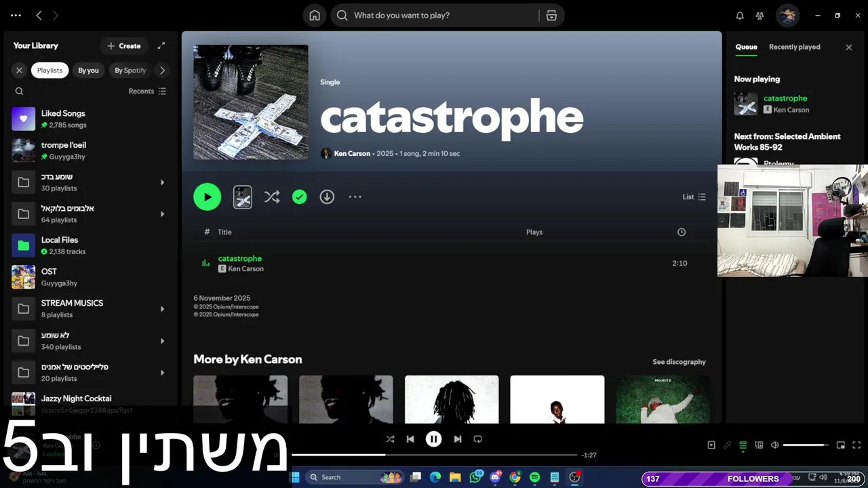Viewport: 868px width, 488px height.
Task: Switch to the Queue tab
Action: click(x=746, y=47)
